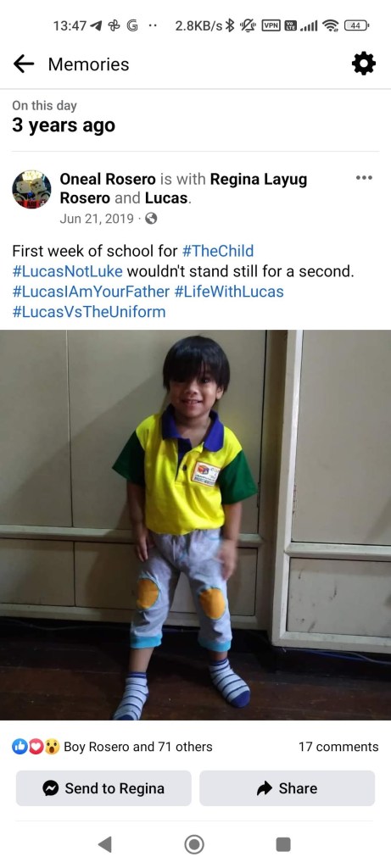Tap Android back navigation triangle
Screen dimensions: 391x868
[104, 844]
